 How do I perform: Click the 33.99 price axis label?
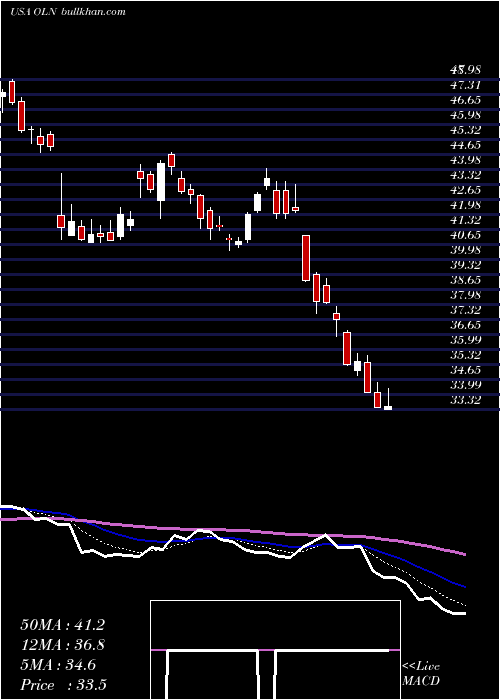[x=466, y=385]
